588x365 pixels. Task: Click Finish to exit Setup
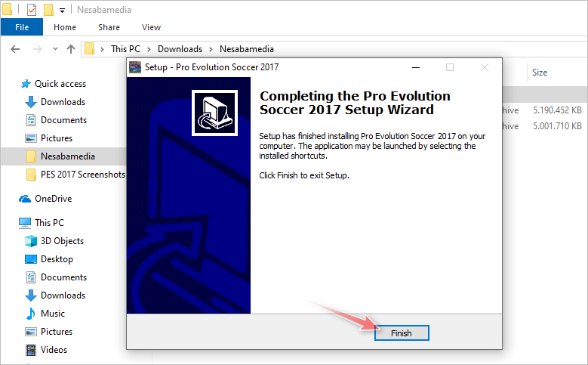pos(402,333)
